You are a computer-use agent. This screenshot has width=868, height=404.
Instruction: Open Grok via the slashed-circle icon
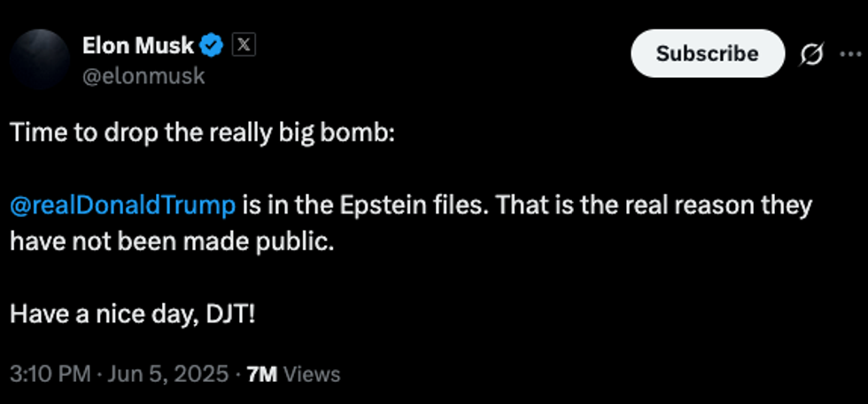pos(810,54)
